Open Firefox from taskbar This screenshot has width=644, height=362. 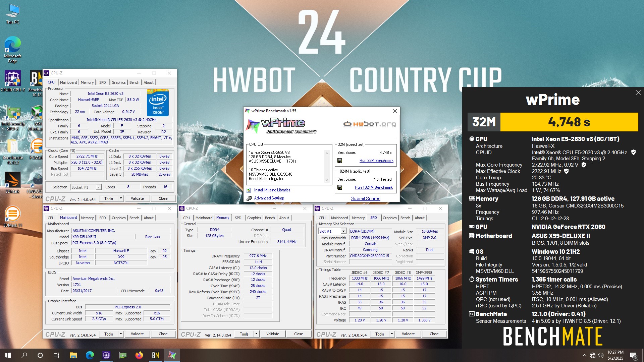(139, 355)
